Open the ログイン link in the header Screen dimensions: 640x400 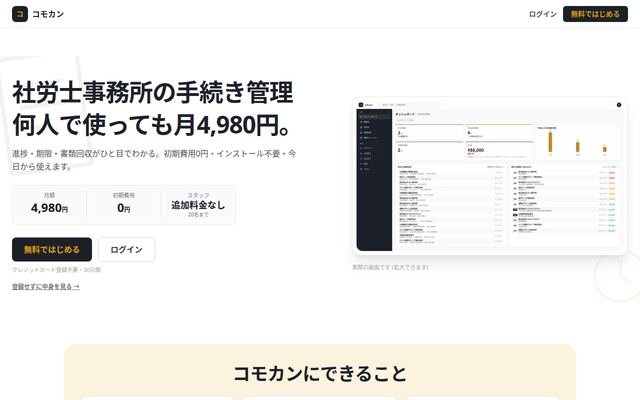tap(542, 14)
